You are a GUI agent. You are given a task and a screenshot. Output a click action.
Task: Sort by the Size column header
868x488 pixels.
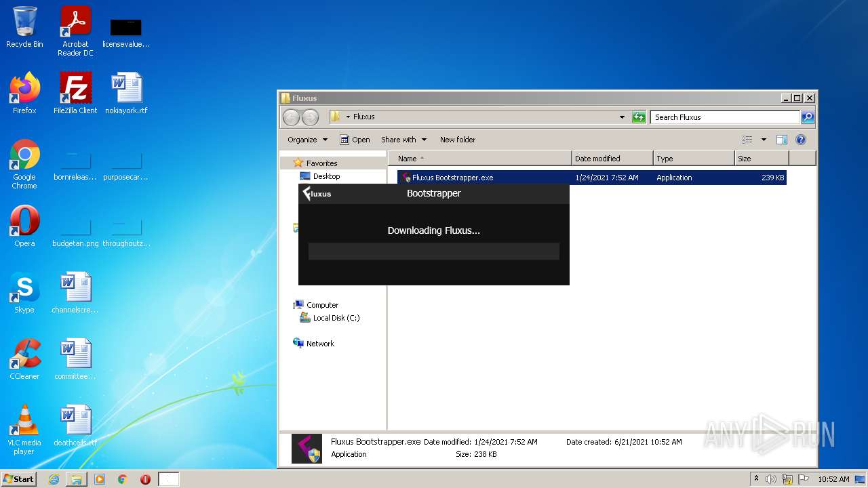[762, 159]
